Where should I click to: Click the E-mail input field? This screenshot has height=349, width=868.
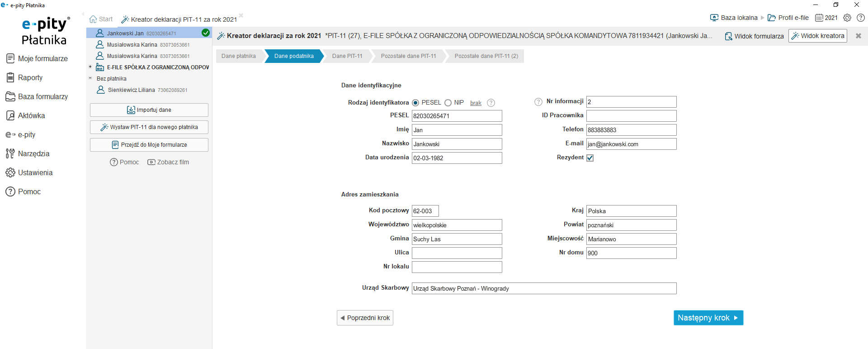click(x=632, y=144)
